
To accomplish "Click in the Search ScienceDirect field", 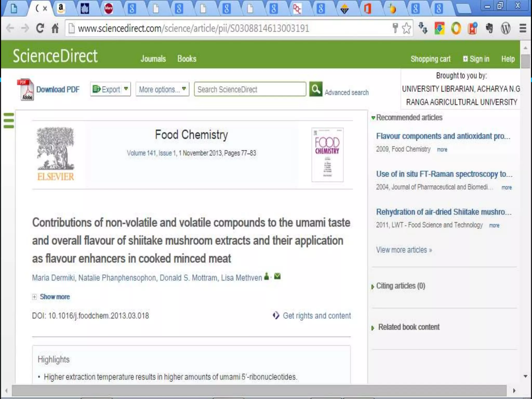I will pos(250,89).
